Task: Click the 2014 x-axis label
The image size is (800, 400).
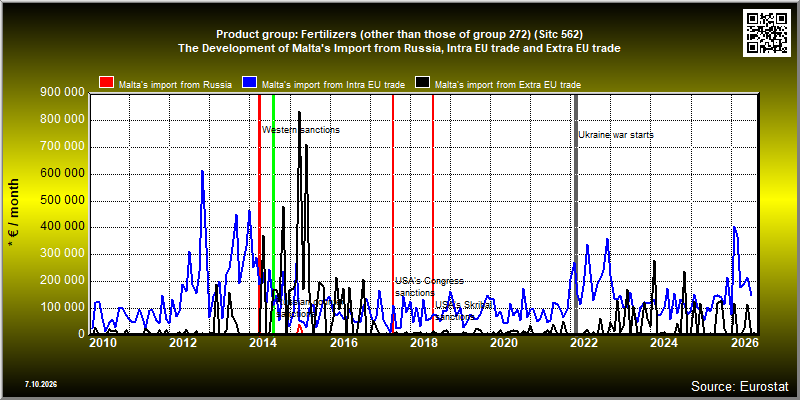Action: [263, 342]
